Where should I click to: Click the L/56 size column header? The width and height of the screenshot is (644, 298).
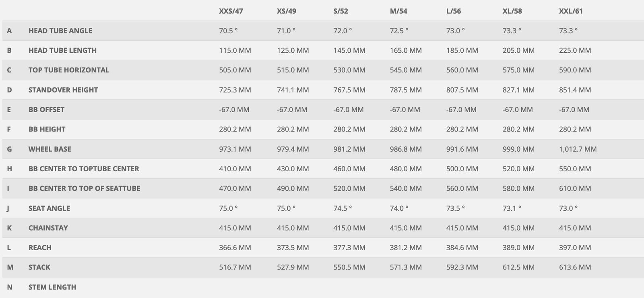pyautogui.click(x=454, y=11)
